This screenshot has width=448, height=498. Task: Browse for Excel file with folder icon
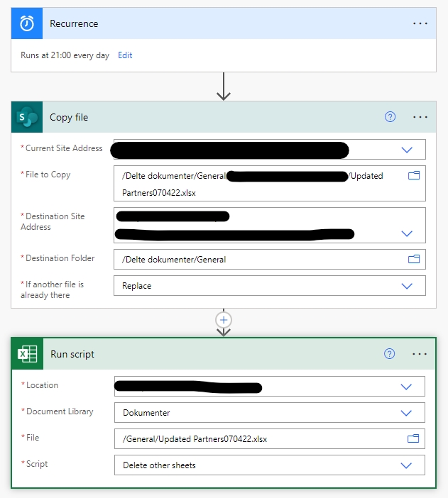coord(413,438)
